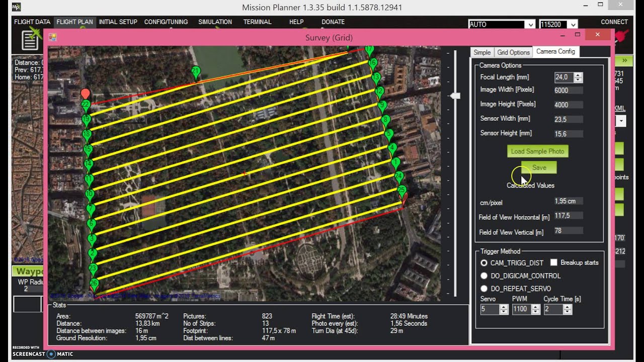The width and height of the screenshot is (644, 362).
Task: Open the Simple tab
Action: [x=481, y=52]
